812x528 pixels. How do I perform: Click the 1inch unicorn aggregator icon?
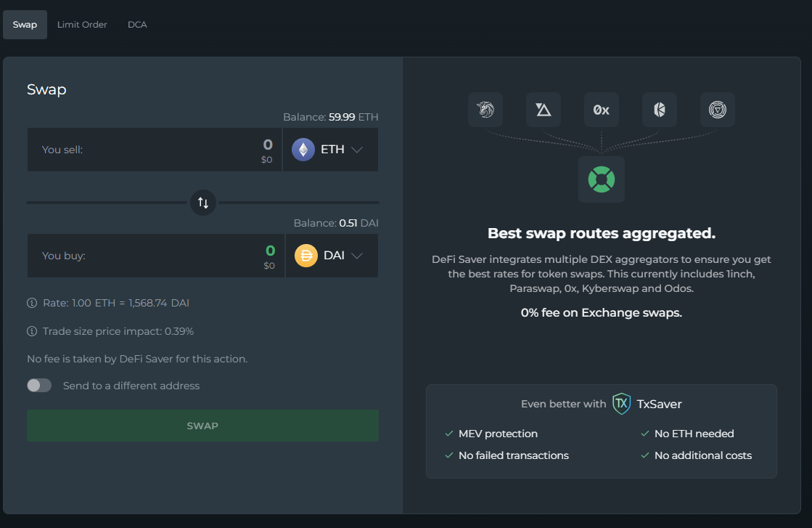point(485,110)
